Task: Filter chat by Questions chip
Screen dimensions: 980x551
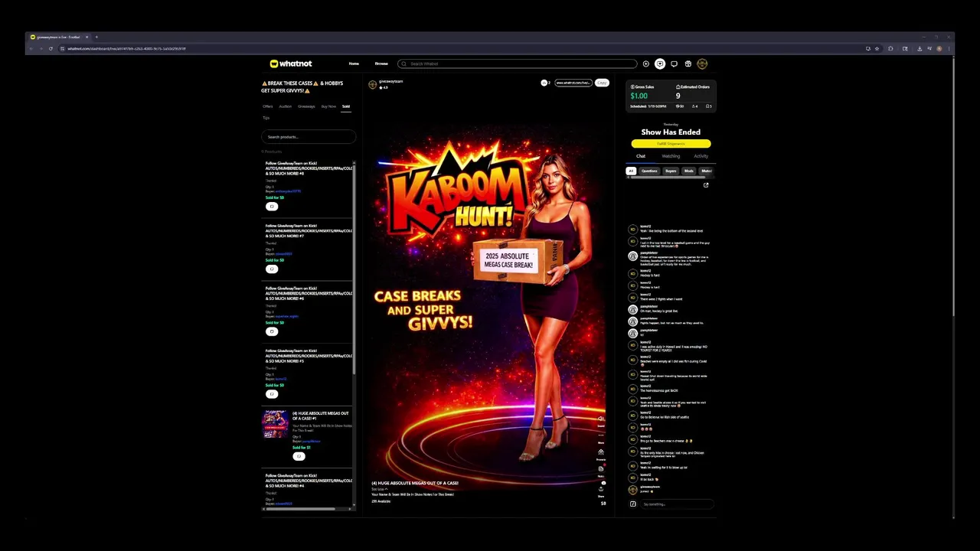Action: tap(649, 171)
